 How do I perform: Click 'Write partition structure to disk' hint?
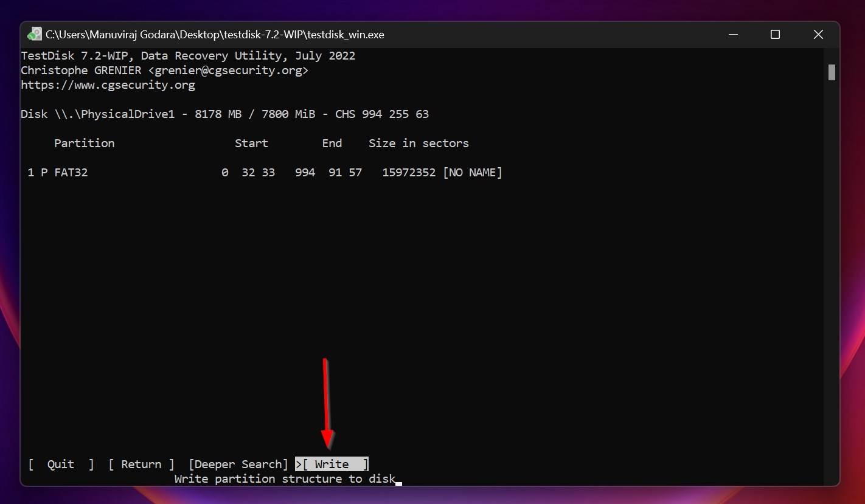coord(285,479)
